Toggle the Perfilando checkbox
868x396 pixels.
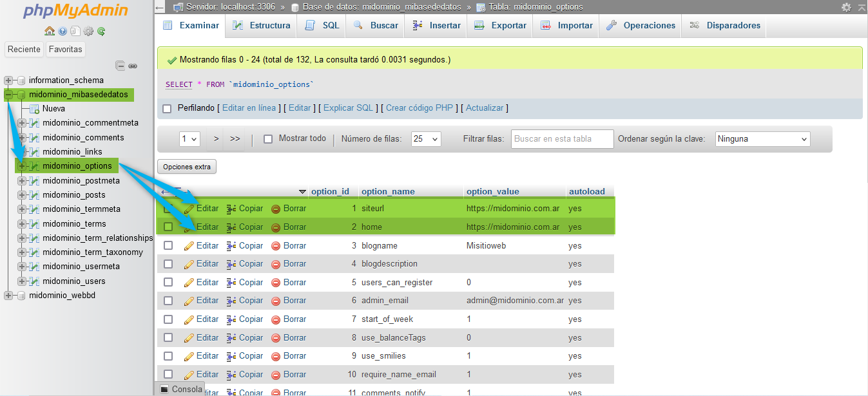(x=167, y=108)
